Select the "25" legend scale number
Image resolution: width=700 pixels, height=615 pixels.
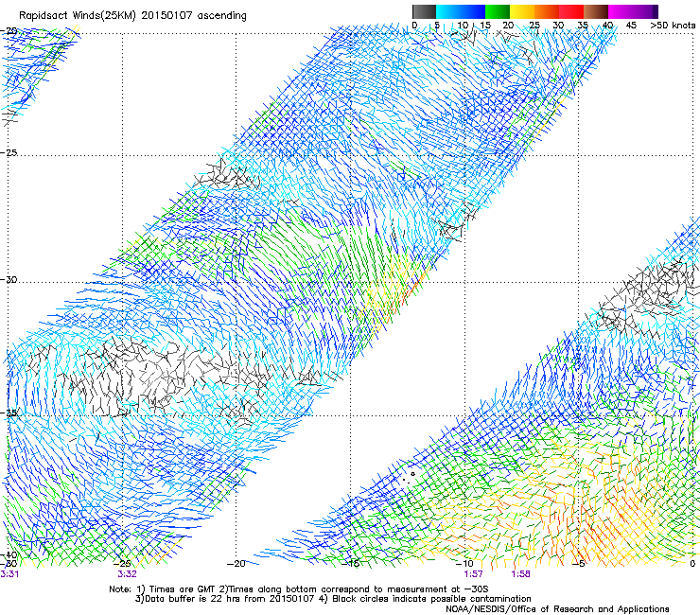point(534,26)
